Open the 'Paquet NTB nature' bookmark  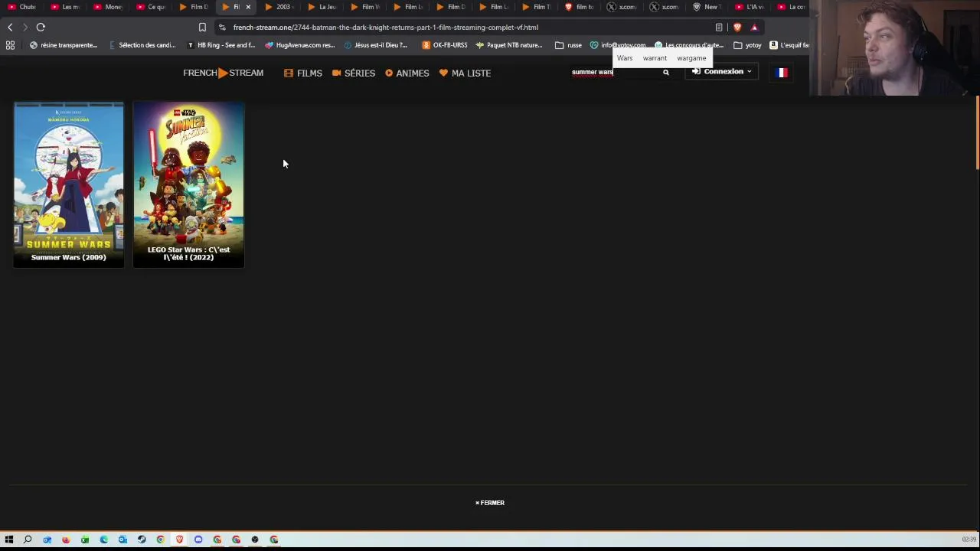point(509,45)
